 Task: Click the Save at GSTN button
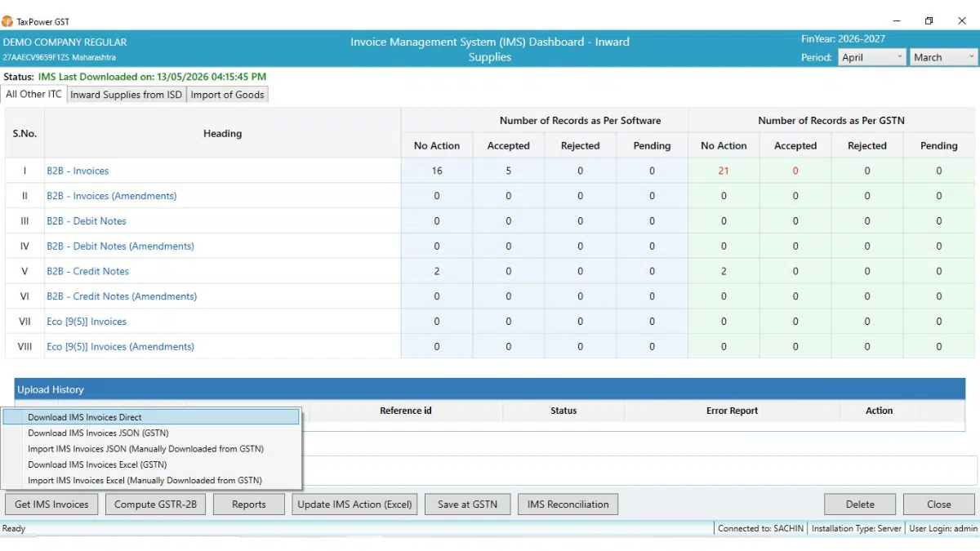pyautogui.click(x=467, y=504)
